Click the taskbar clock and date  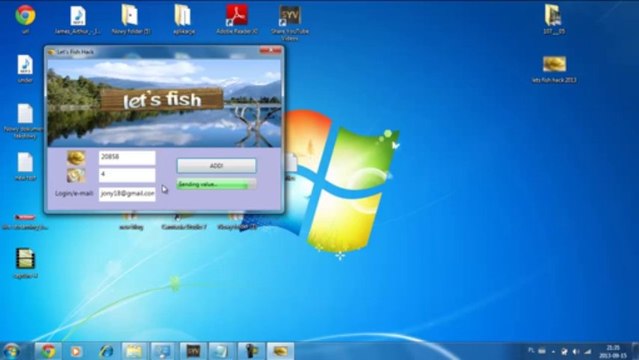tap(613, 351)
